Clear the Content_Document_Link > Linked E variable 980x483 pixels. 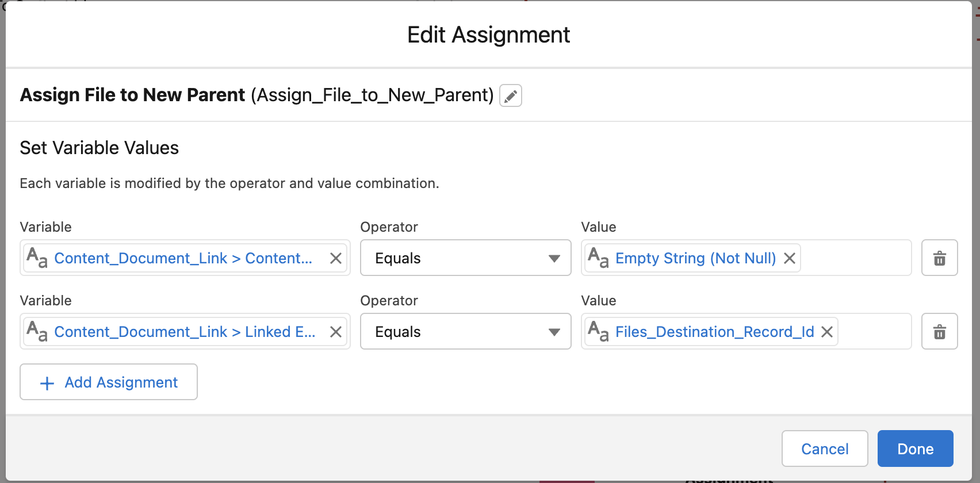[x=336, y=332]
